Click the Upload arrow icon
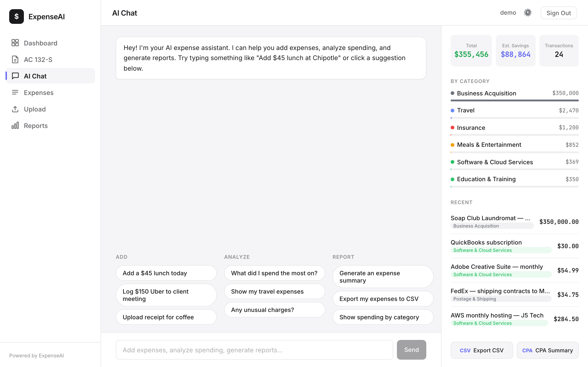This screenshot has width=588, height=367. click(15, 109)
